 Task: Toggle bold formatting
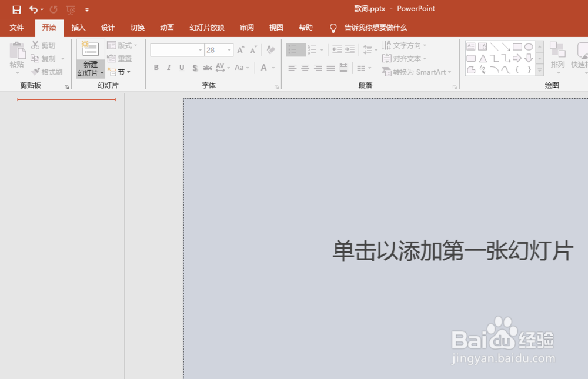click(156, 68)
